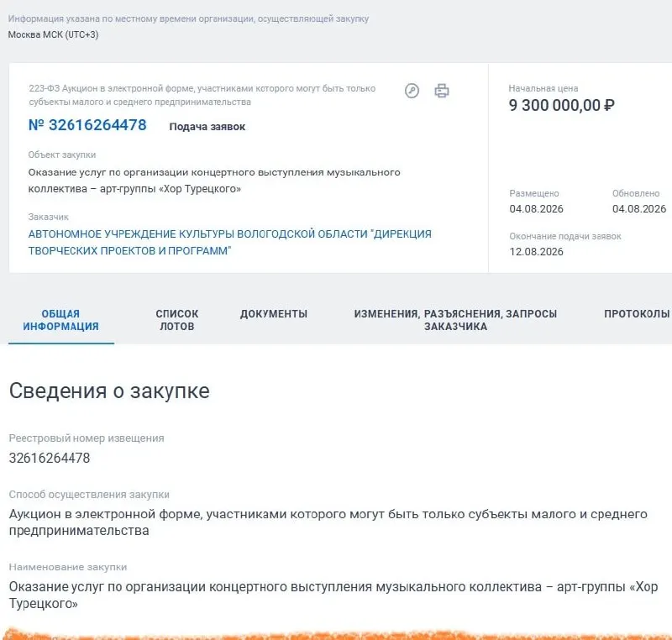Click registry number 32616264478 under Реестровый номер извещения

click(50, 458)
